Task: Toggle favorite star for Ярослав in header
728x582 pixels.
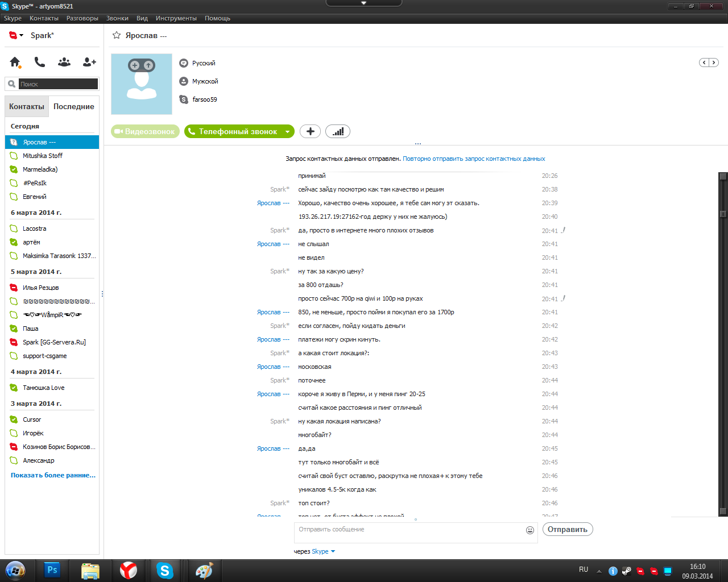Action: (x=117, y=35)
